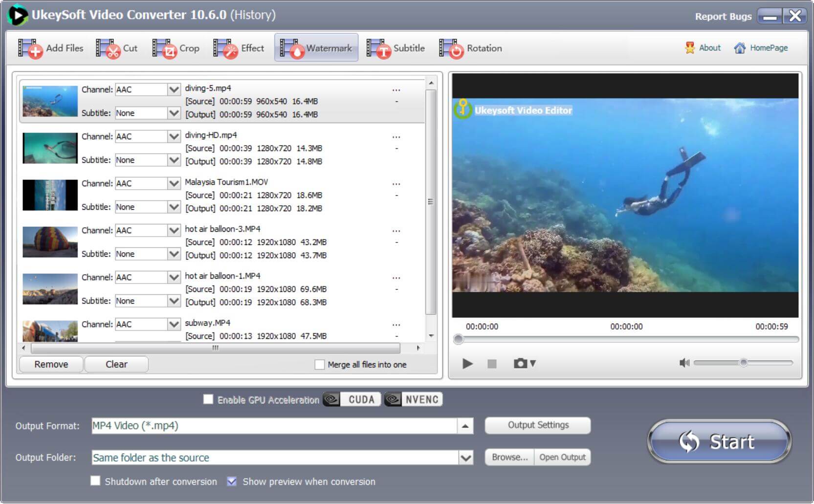
Task: Click the NVENC badge
Action: tap(413, 399)
